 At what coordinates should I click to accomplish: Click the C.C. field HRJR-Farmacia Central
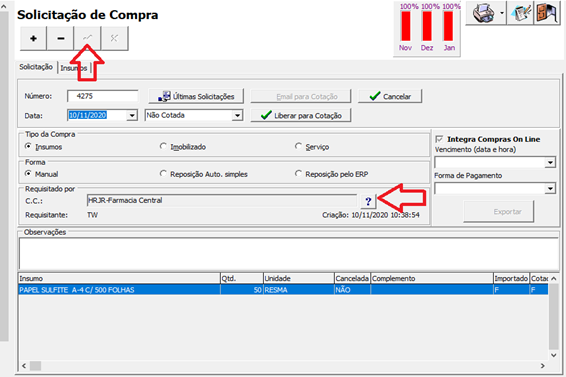(222, 200)
